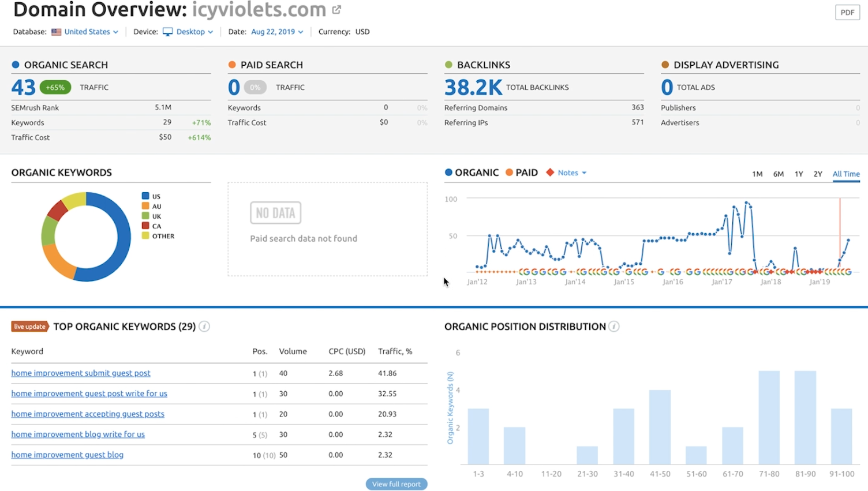This screenshot has height=491, width=868.
Task: Click the BACKLINKS section heading
Action: click(484, 65)
